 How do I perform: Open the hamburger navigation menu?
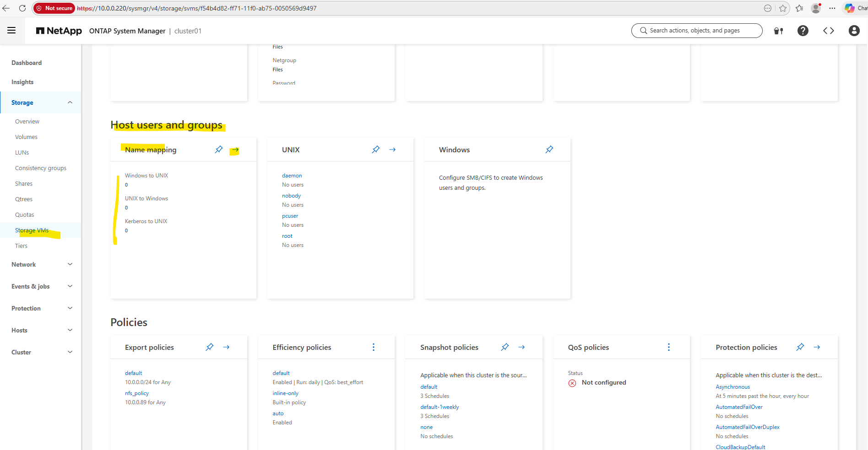(x=11, y=31)
